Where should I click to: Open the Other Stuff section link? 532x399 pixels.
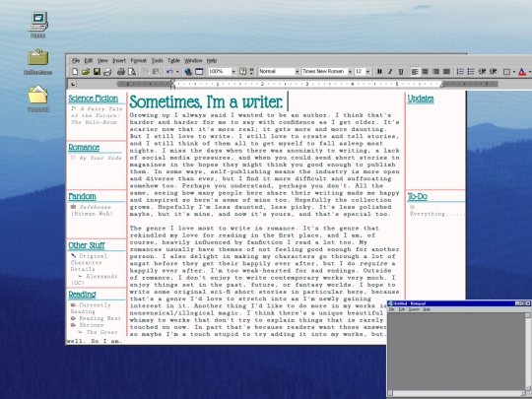click(x=87, y=245)
